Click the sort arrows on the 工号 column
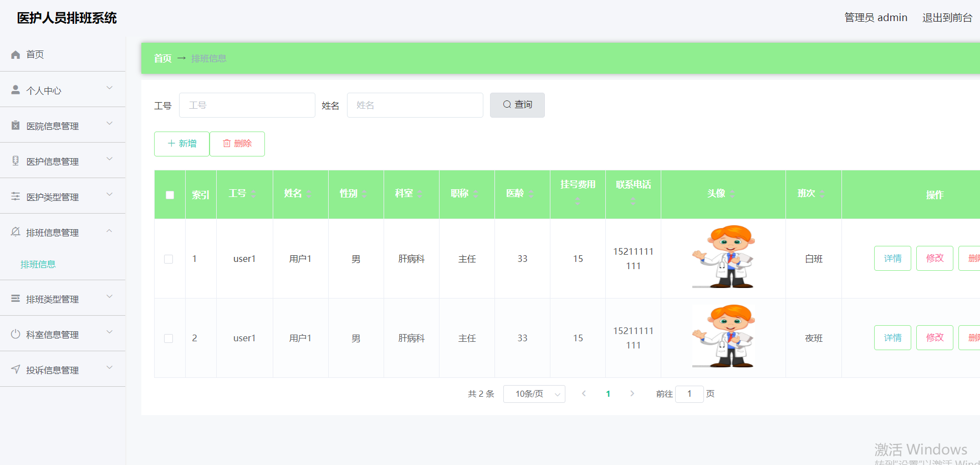980x465 pixels. 253,194
